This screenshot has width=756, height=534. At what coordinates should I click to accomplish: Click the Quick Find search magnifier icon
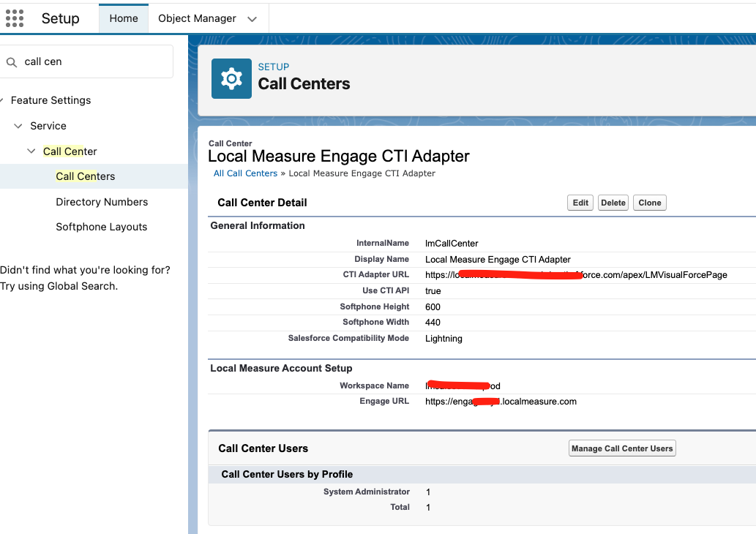[12, 62]
